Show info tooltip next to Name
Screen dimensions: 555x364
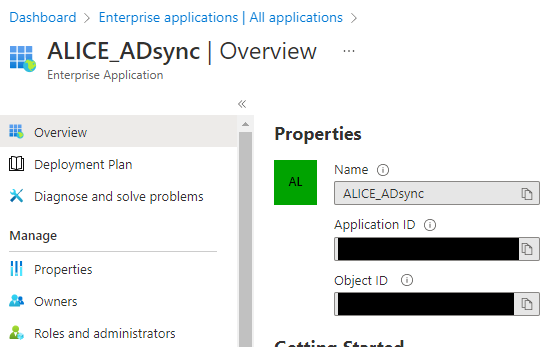pos(383,170)
